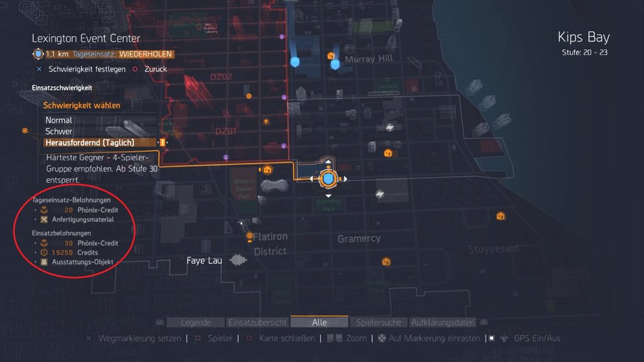
Task: Click the Kips Bay zone title
Action: click(x=583, y=38)
